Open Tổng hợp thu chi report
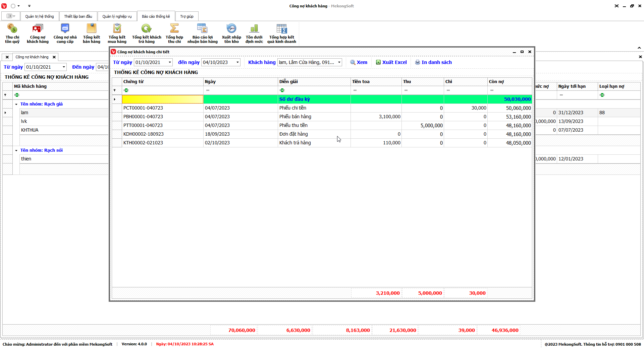Image resolution: width=644 pixels, height=348 pixels. pyautogui.click(x=174, y=33)
